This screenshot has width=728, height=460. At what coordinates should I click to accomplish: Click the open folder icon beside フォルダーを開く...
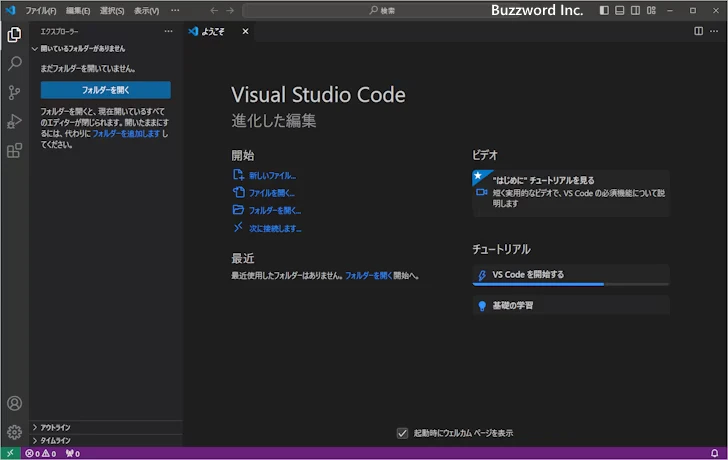(238, 210)
